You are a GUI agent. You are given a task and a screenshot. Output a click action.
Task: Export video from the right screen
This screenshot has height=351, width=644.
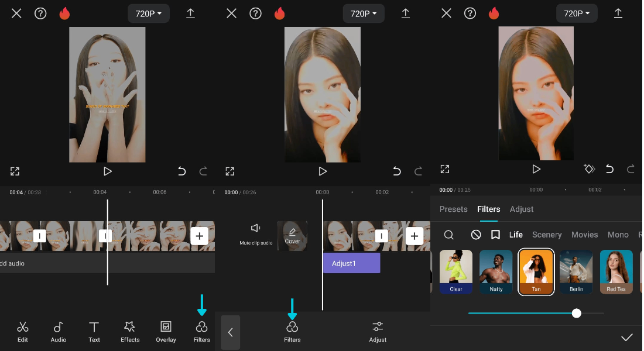click(618, 13)
